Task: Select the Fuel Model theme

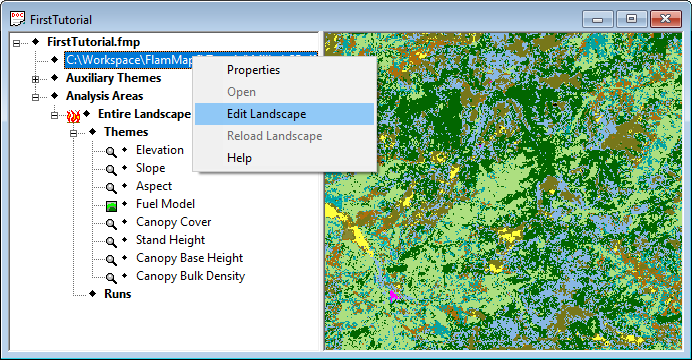Action: point(165,204)
